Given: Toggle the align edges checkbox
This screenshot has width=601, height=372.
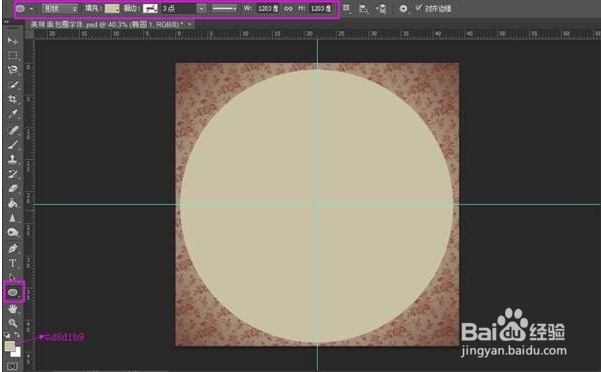Looking at the screenshot, I should click(419, 8).
